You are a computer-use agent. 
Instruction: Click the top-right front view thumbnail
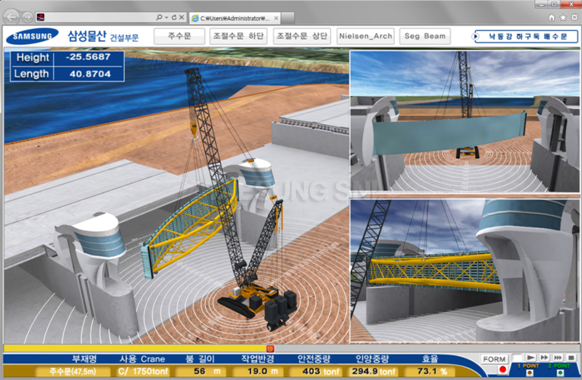[465, 121]
